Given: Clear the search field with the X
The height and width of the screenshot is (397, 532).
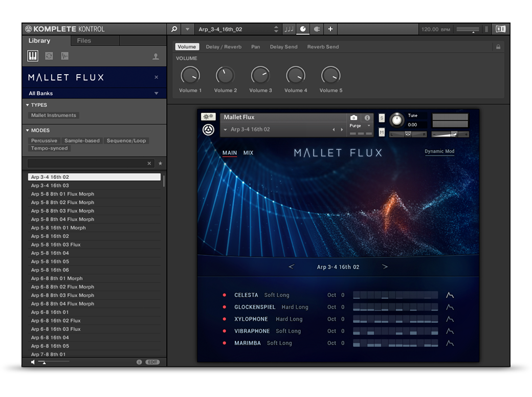Looking at the screenshot, I should click(x=149, y=164).
